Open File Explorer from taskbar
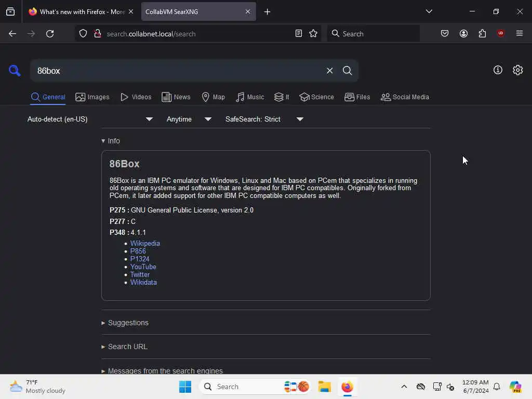532x399 pixels. (x=324, y=387)
